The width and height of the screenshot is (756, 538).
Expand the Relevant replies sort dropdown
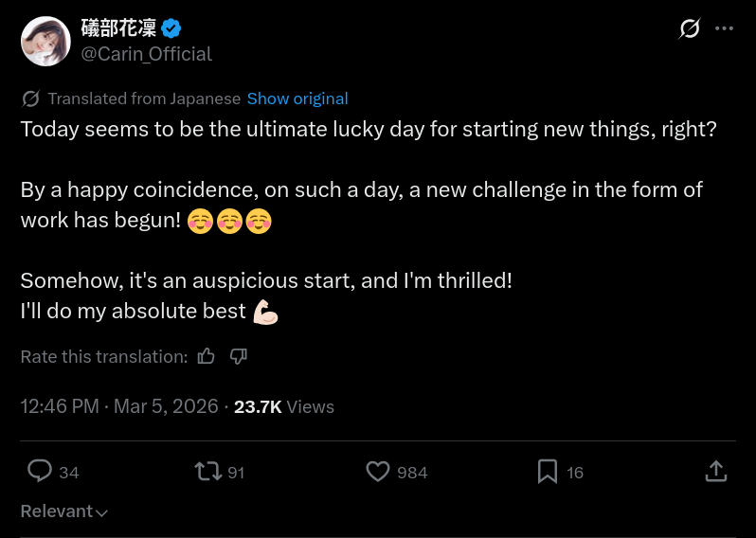coord(64,511)
